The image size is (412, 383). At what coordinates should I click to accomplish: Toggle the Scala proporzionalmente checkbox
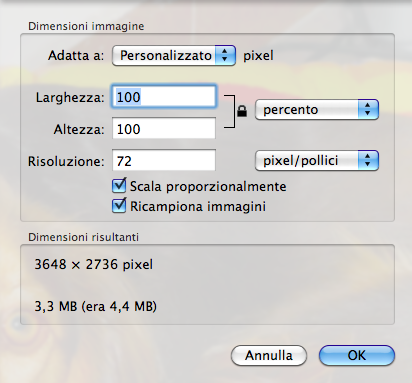pos(119,185)
